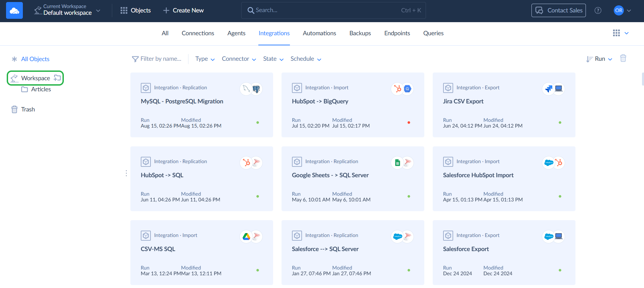
Task: Expand the Schedule filter dropdown
Action: point(306,59)
